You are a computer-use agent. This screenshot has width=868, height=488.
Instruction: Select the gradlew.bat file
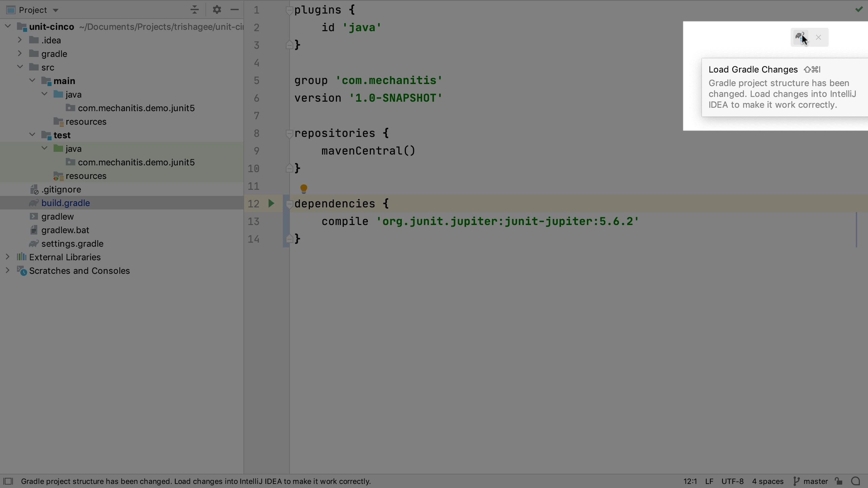(65, 230)
